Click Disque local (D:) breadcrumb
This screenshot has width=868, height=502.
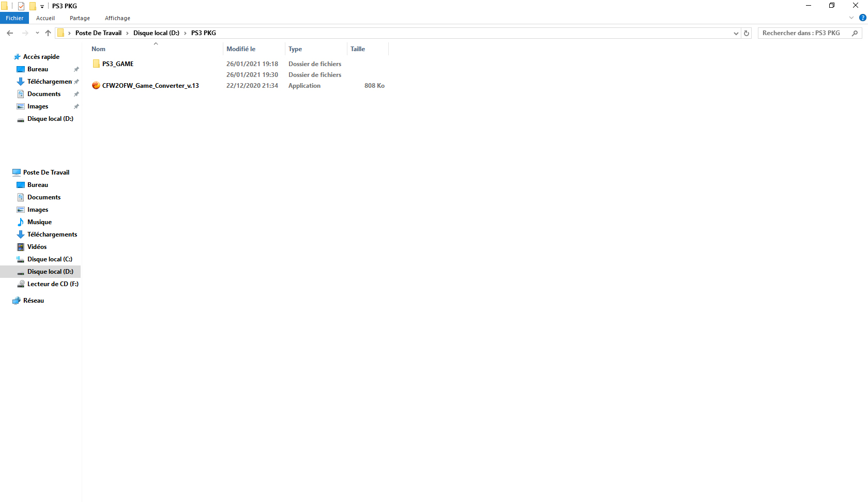(156, 33)
